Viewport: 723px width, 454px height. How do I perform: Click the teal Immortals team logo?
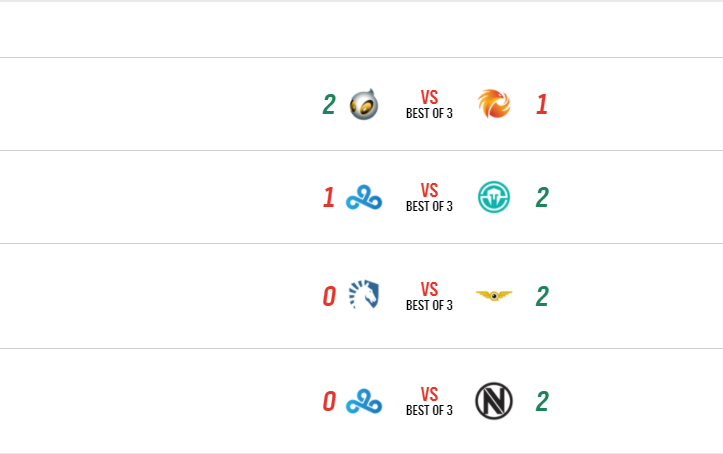point(493,198)
